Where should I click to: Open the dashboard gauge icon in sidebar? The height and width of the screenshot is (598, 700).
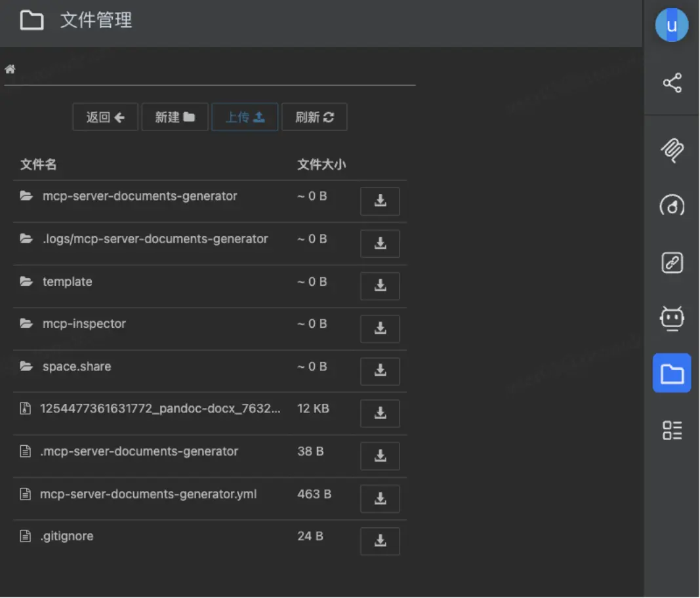[672, 206]
